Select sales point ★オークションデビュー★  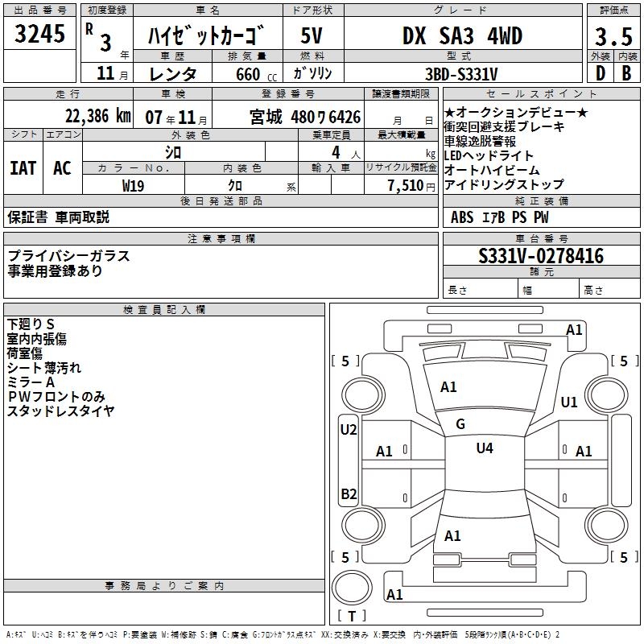tap(516, 112)
